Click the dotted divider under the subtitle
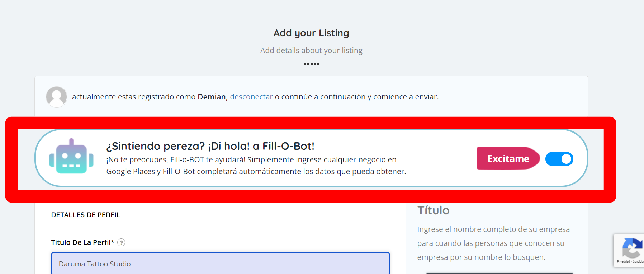Viewport: 644px width, 274px height. tap(311, 64)
